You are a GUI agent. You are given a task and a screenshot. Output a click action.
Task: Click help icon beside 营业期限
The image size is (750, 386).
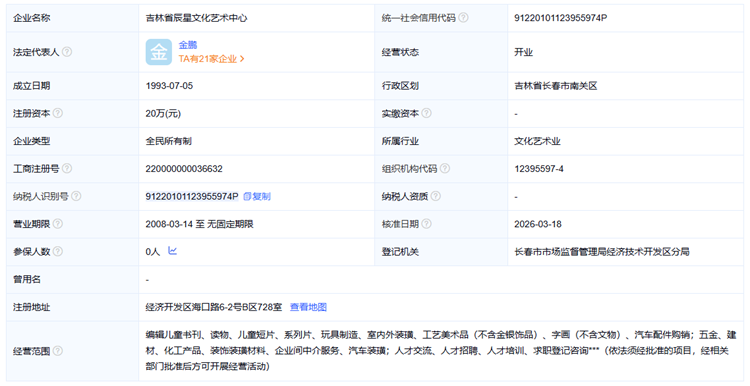[x=57, y=223]
